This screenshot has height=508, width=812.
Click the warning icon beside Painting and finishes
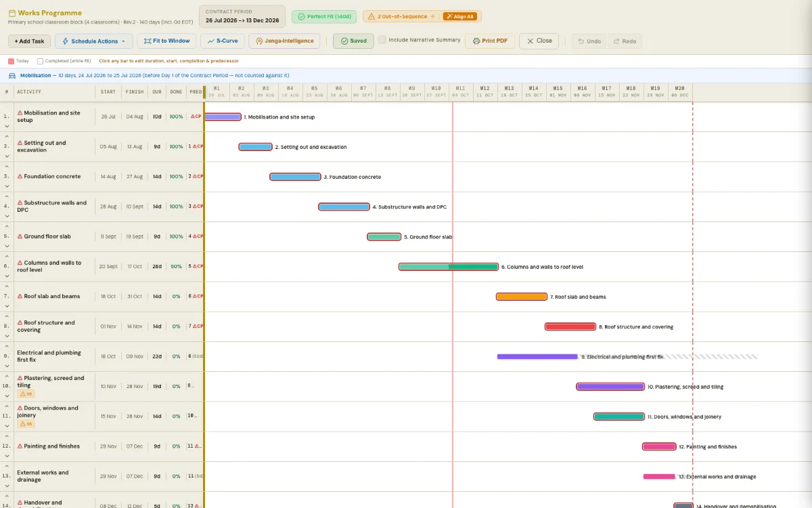20,446
